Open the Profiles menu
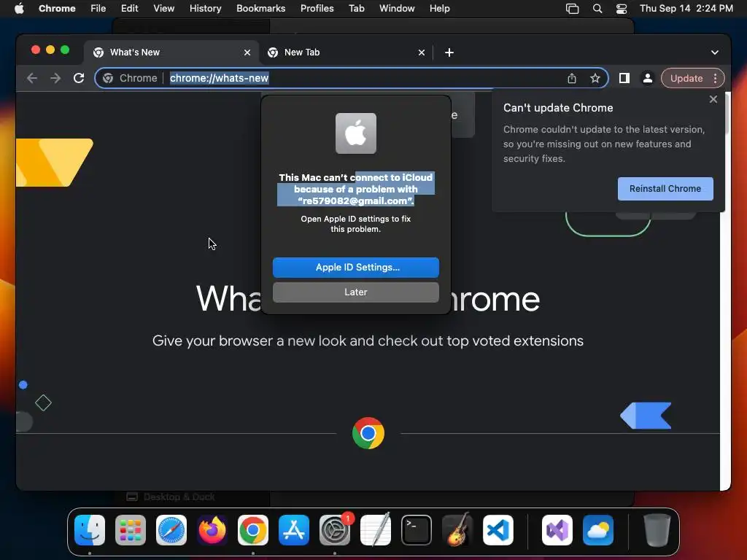 coord(317,9)
